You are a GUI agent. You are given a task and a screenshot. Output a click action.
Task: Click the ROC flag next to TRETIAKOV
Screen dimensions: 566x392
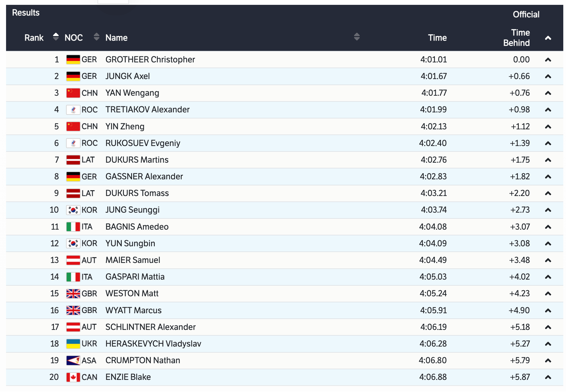coord(73,110)
